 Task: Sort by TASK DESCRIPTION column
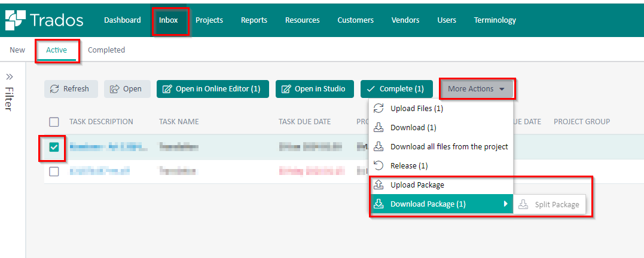pyautogui.click(x=101, y=122)
